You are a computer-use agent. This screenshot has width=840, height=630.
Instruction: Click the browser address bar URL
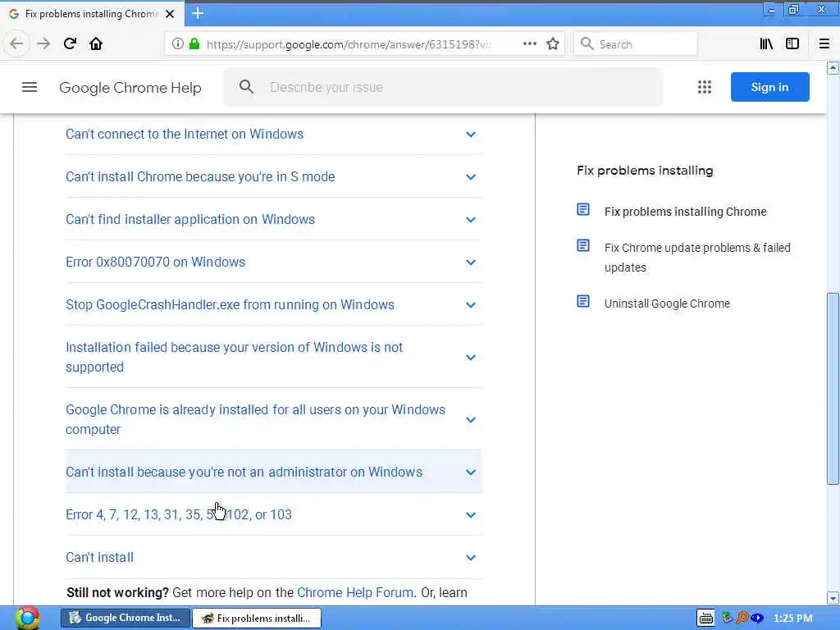[348, 44]
